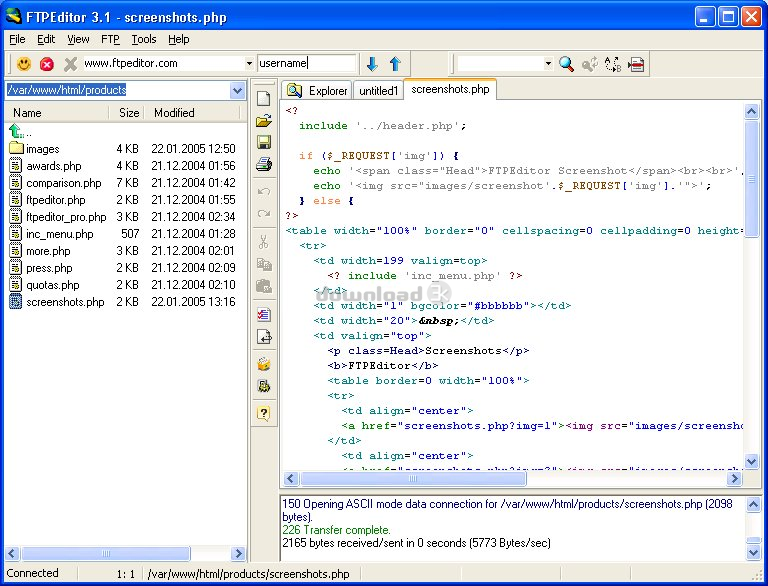Select comparison.php in the file list
The height and width of the screenshot is (586, 768).
63,183
